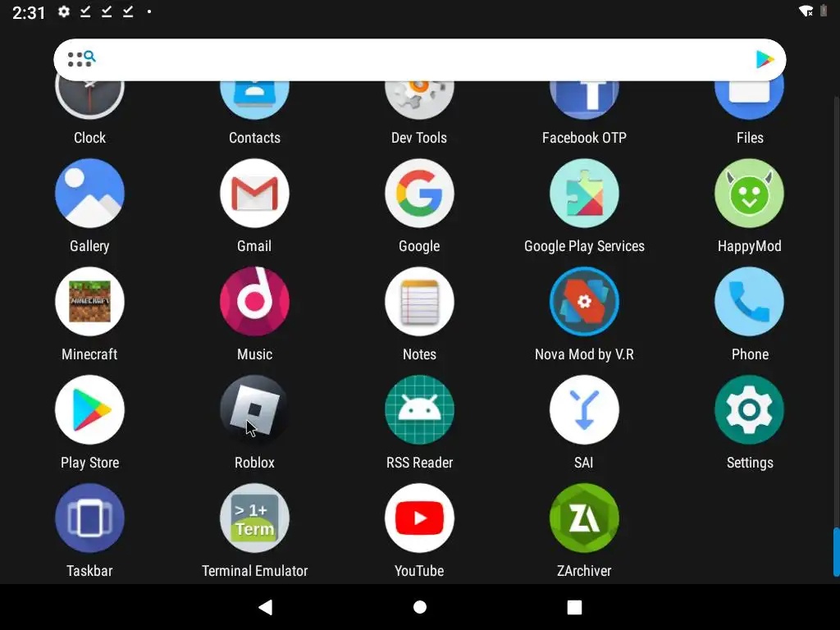The image size is (840, 630).
Task: Tap the Wi-Fi indicator in status bar
Action: pyautogui.click(x=806, y=11)
